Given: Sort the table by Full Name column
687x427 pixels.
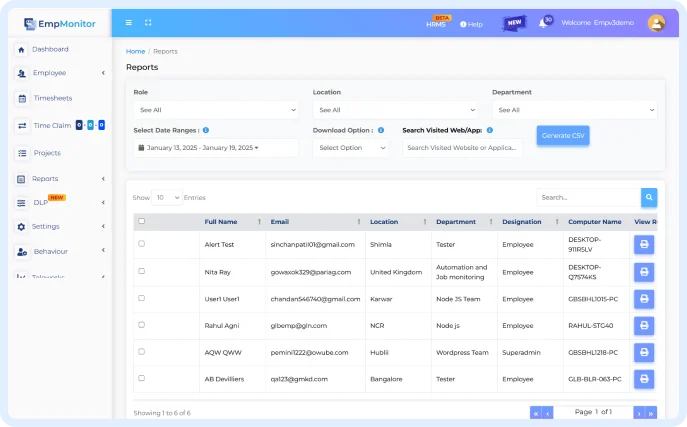Looking at the screenshot, I should (221, 221).
